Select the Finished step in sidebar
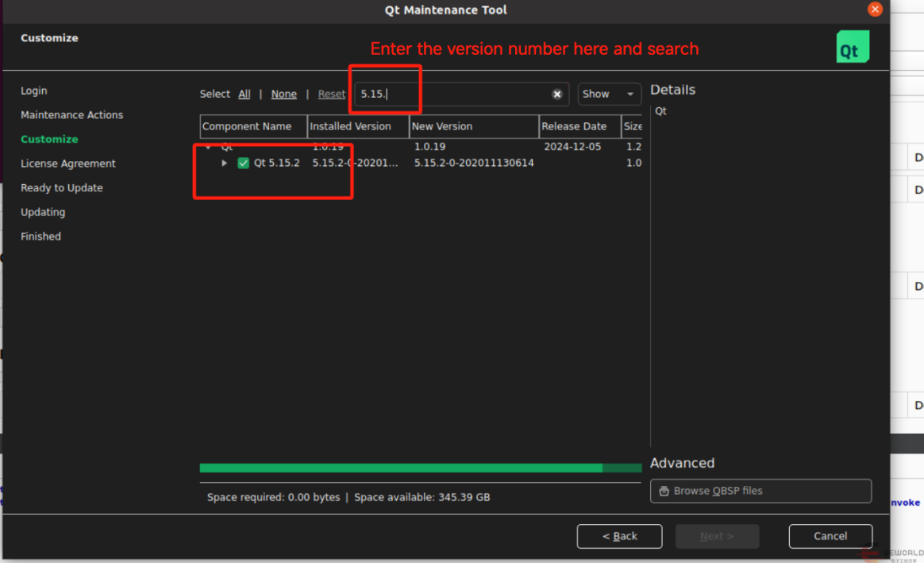The image size is (924, 563). [x=40, y=237]
